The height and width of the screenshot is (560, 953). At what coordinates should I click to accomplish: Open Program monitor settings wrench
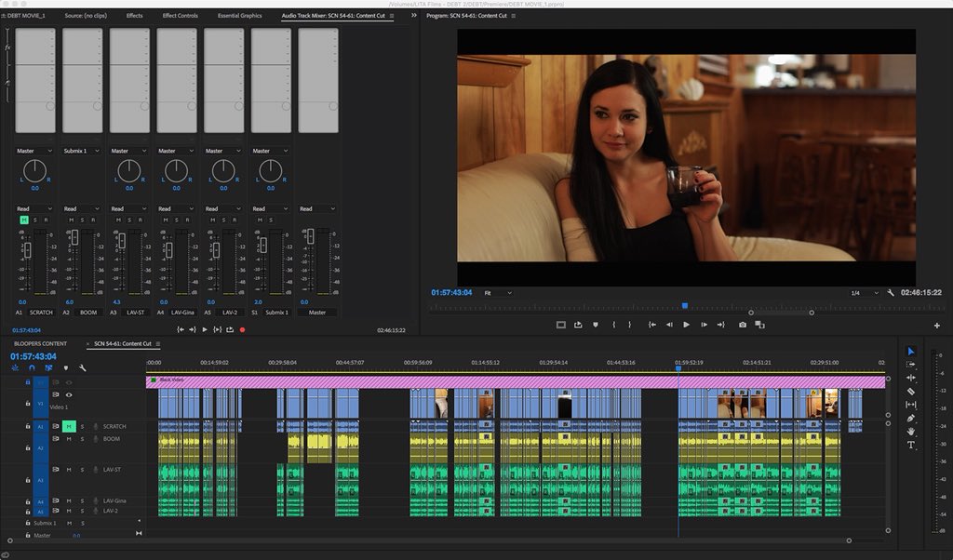click(x=891, y=293)
